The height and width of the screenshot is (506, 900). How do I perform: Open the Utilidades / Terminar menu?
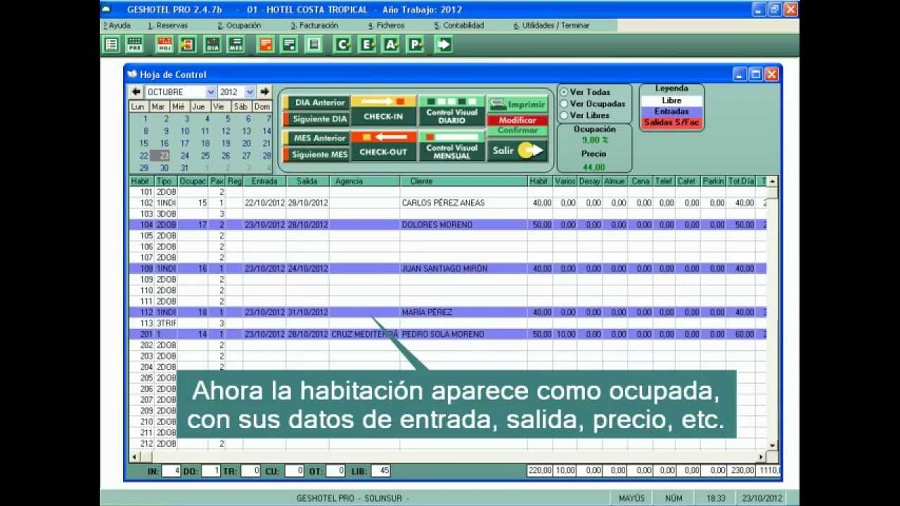pos(552,25)
